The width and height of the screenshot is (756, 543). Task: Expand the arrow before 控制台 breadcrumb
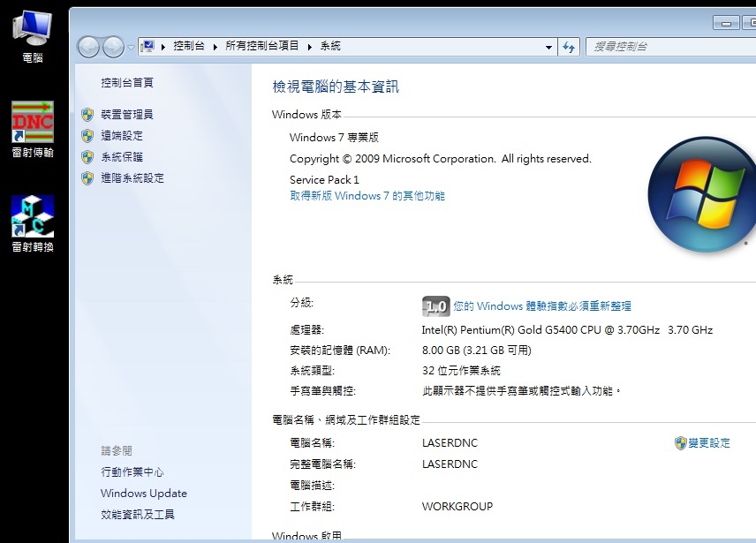163,47
